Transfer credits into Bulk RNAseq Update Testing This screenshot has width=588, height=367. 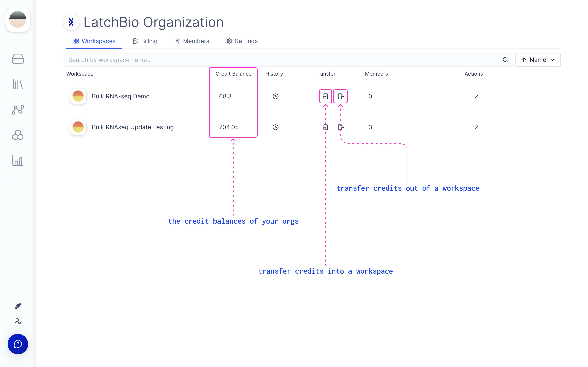325,127
